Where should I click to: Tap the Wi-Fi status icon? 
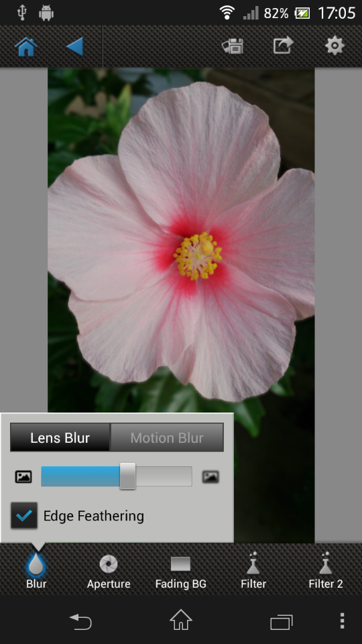coord(227,13)
